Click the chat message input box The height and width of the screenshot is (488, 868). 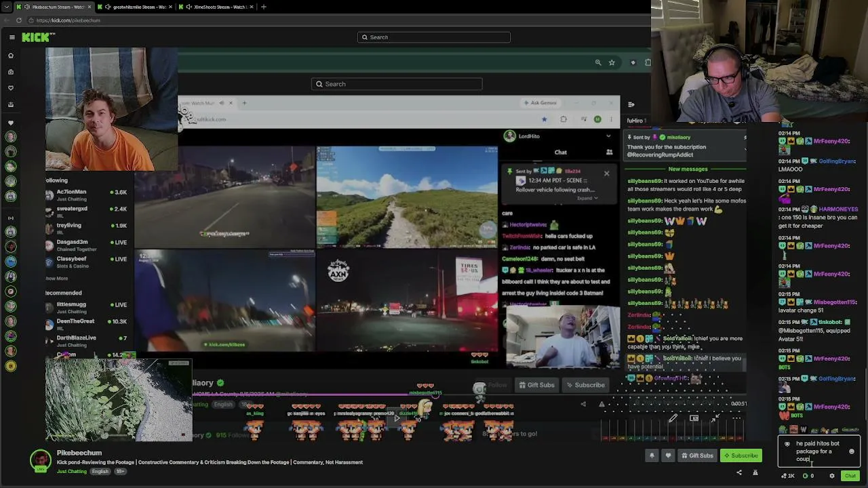[x=818, y=451]
